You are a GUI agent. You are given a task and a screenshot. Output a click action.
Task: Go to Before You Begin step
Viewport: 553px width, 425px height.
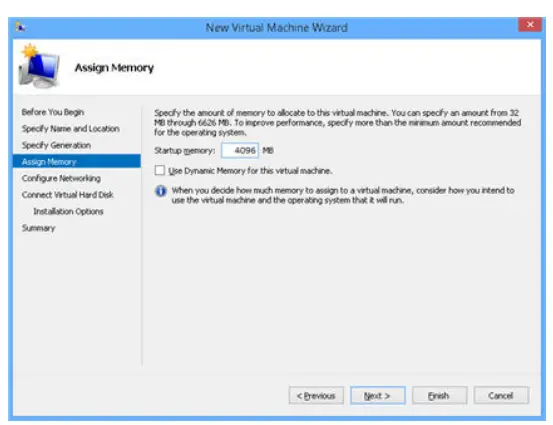(53, 112)
